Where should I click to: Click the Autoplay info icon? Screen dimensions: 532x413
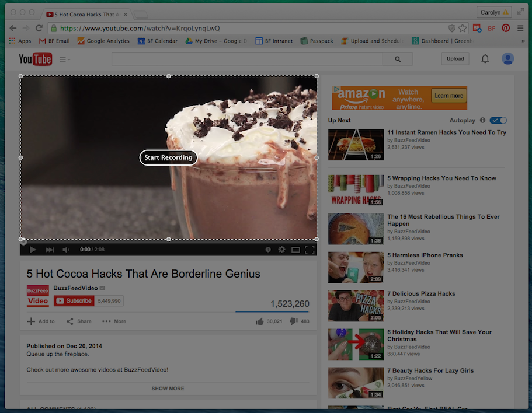(x=482, y=120)
